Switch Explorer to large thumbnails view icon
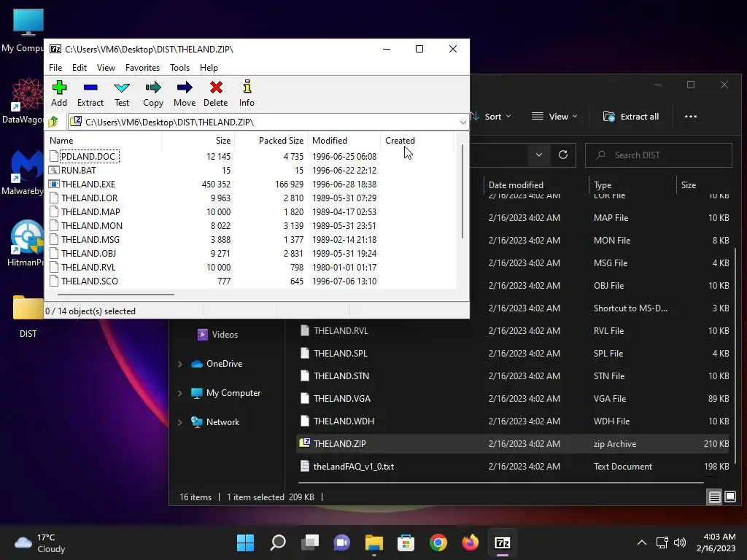747x560 pixels. [x=729, y=497]
